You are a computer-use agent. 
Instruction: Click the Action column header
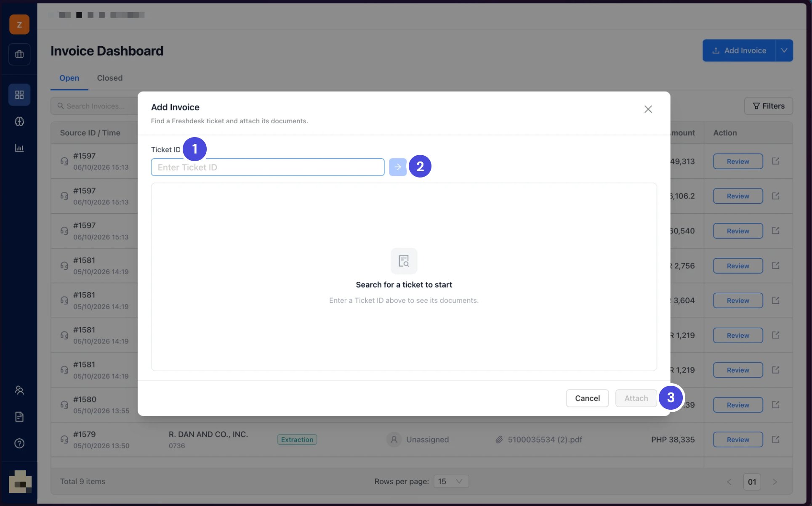[x=725, y=133]
